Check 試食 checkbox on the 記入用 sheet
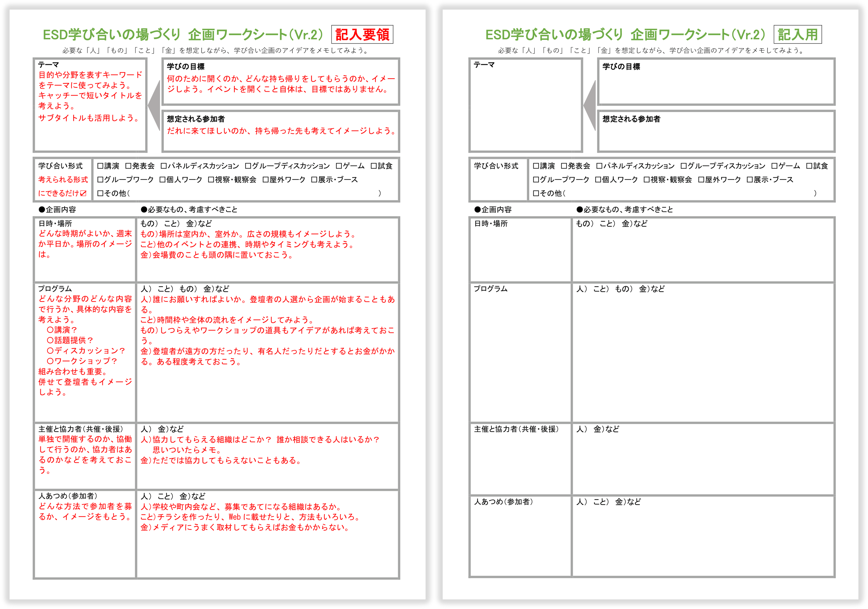 [809, 166]
